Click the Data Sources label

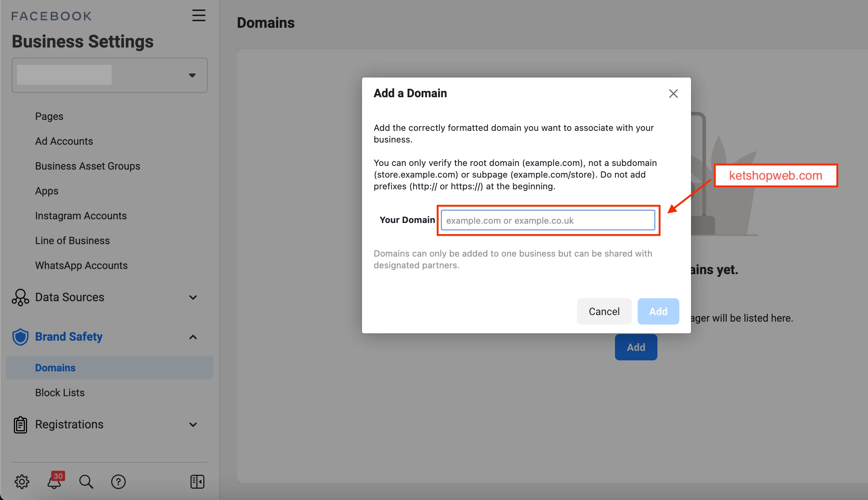(x=70, y=298)
